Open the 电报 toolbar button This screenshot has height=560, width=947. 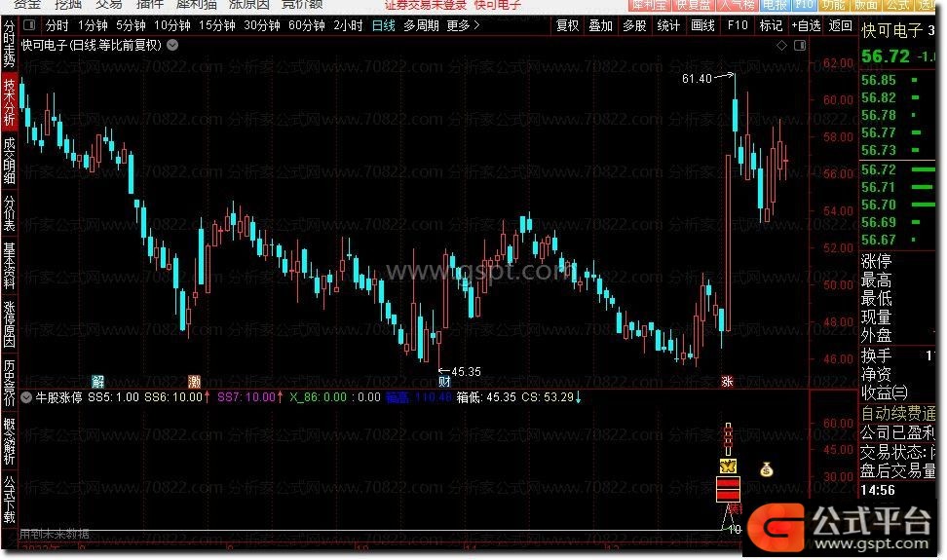(775, 5)
